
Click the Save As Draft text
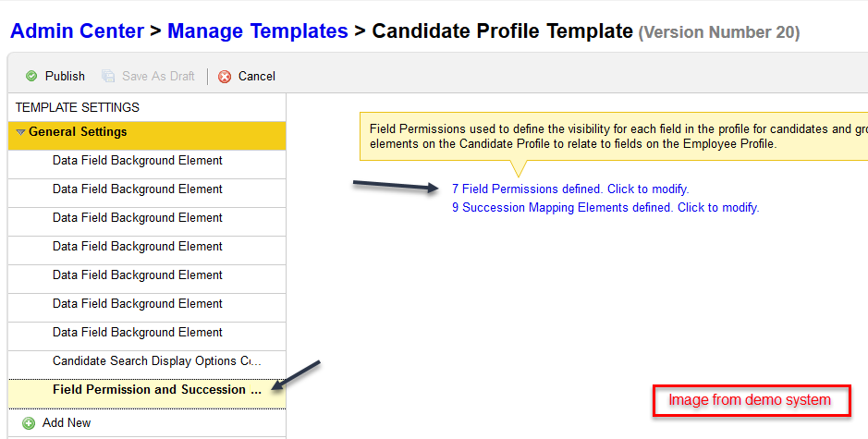coord(158,76)
